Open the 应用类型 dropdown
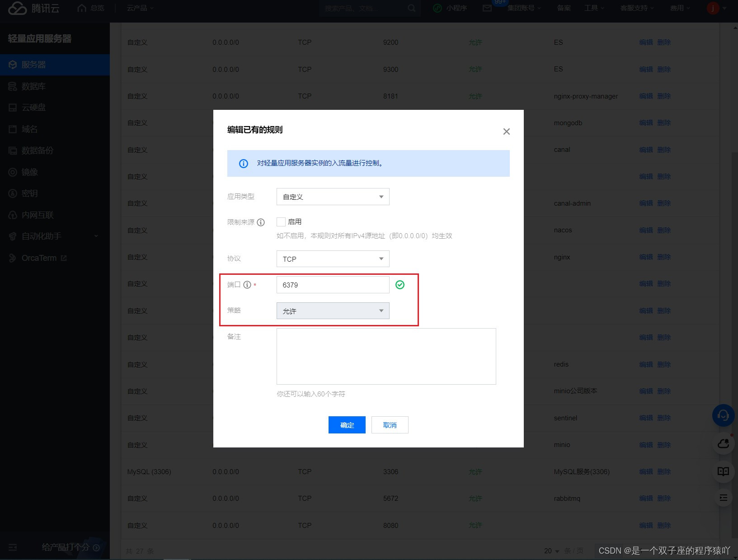 [333, 197]
